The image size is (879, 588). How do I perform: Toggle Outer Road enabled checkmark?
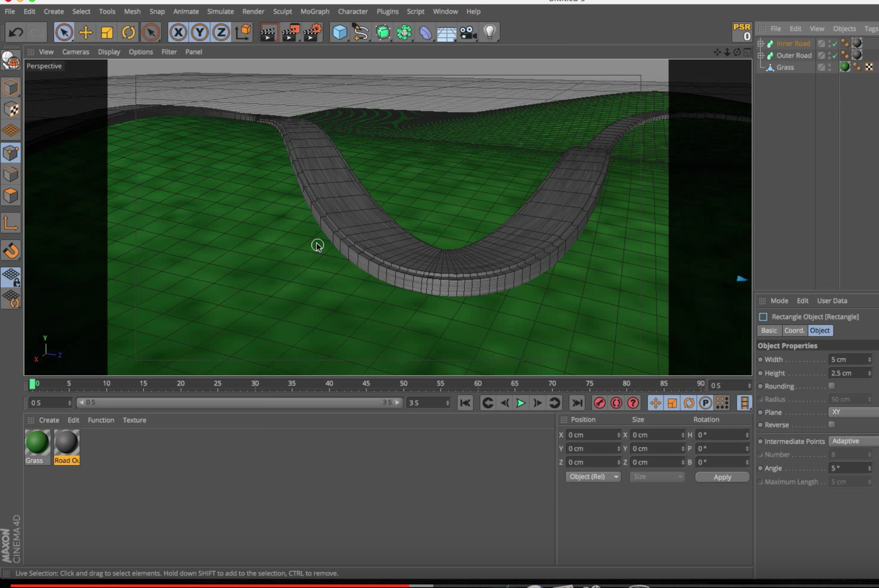pyautogui.click(x=834, y=56)
